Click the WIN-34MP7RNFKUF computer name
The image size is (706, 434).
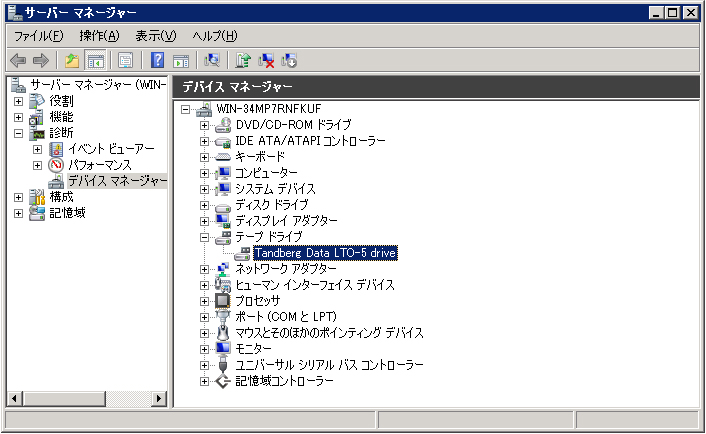(x=269, y=109)
